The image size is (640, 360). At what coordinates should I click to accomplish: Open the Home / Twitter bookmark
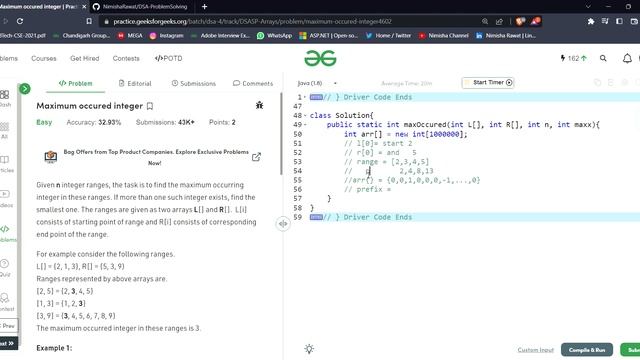(389, 36)
